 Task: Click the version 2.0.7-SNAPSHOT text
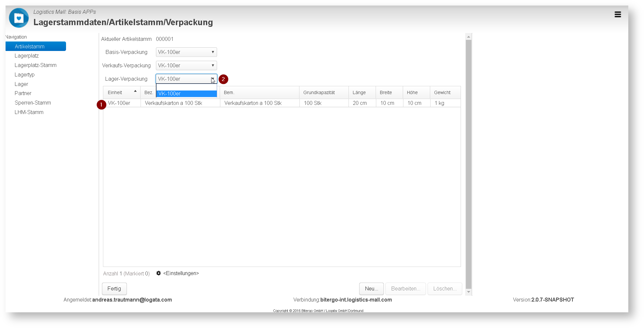tap(552, 300)
